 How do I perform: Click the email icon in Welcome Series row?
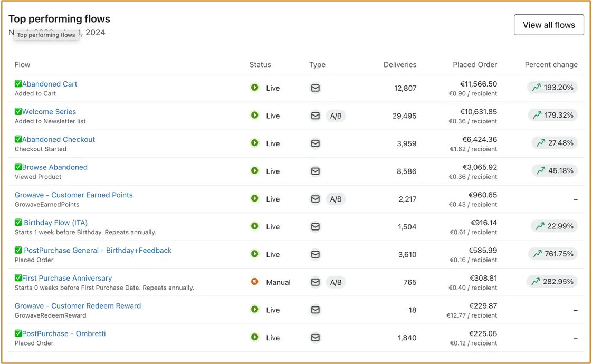coord(315,116)
